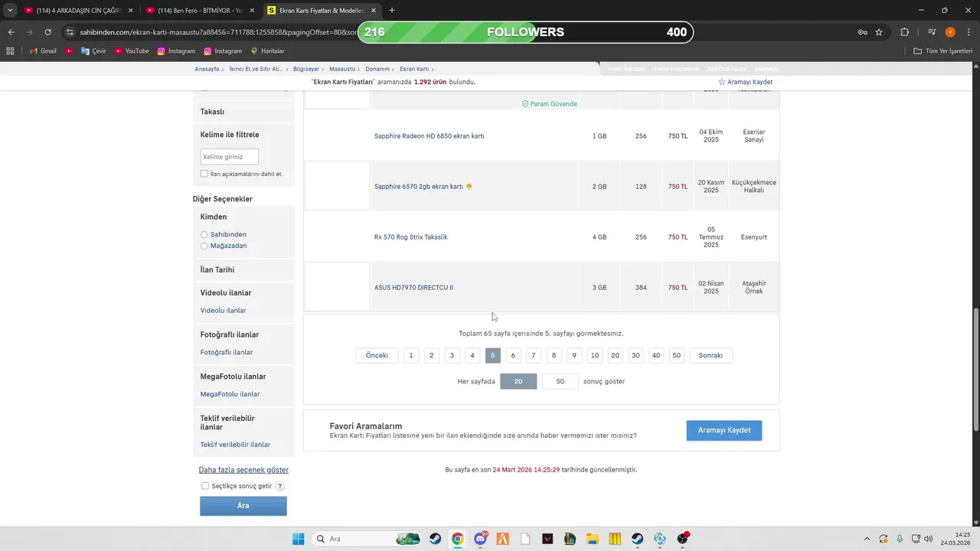Select the Sahibinden radio option
This screenshot has height=551, width=980.
[x=204, y=234]
